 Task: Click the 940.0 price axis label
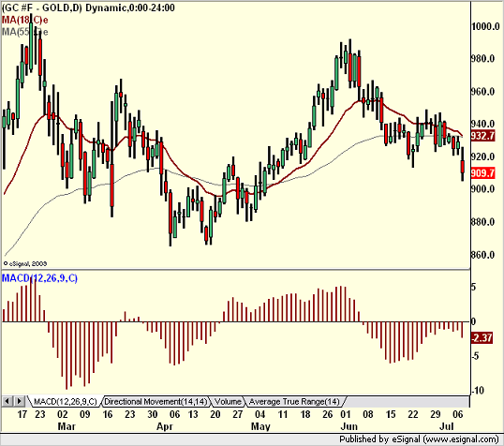[482, 124]
